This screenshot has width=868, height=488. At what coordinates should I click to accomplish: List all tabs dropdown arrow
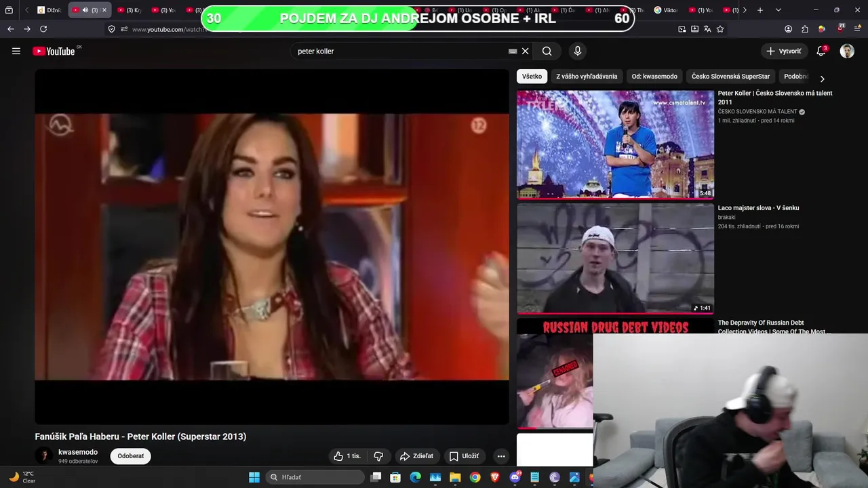point(778,10)
